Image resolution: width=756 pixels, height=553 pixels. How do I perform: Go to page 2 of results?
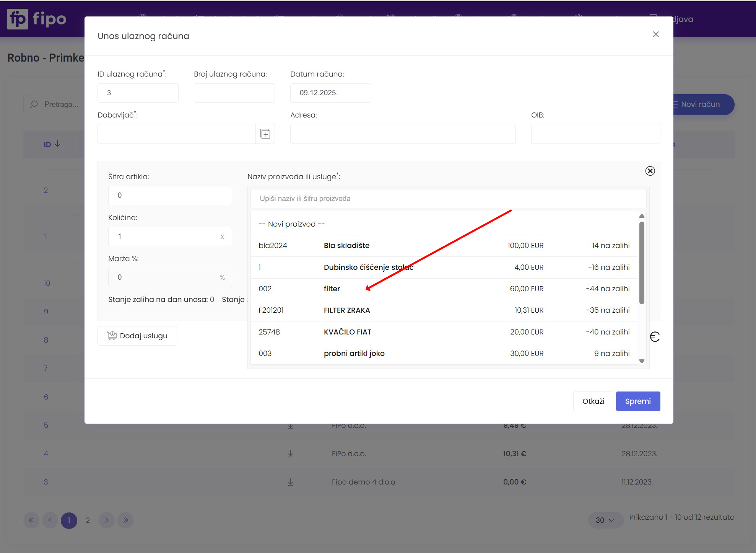tap(88, 520)
